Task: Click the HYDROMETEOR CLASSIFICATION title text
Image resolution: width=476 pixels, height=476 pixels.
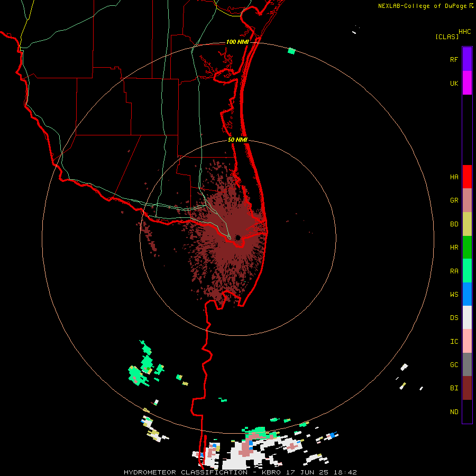Action: (x=186, y=472)
